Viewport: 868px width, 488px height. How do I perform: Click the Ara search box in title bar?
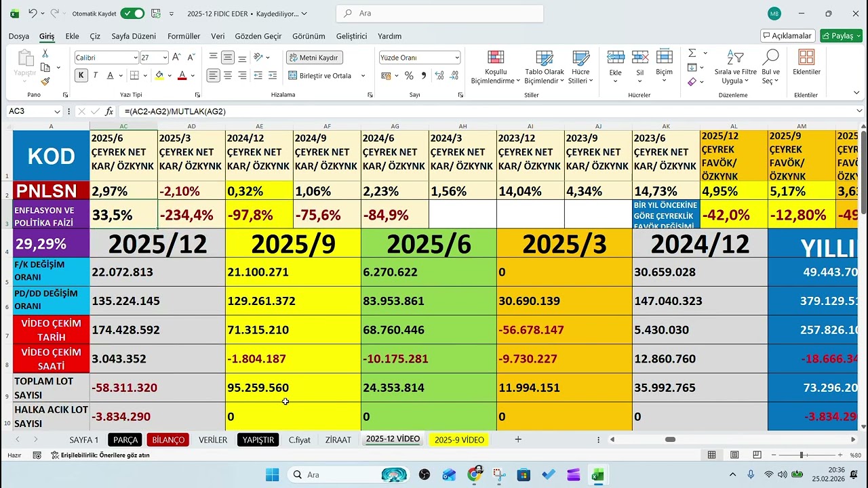[440, 14]
